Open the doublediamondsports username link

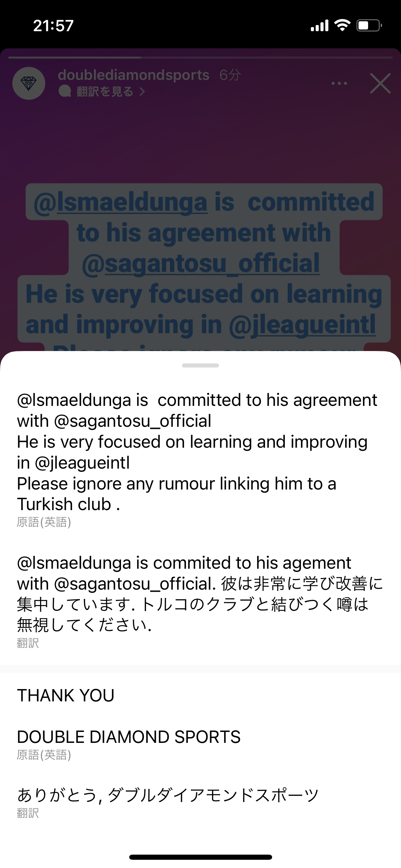pyautogui.click(x=133, y=75)
